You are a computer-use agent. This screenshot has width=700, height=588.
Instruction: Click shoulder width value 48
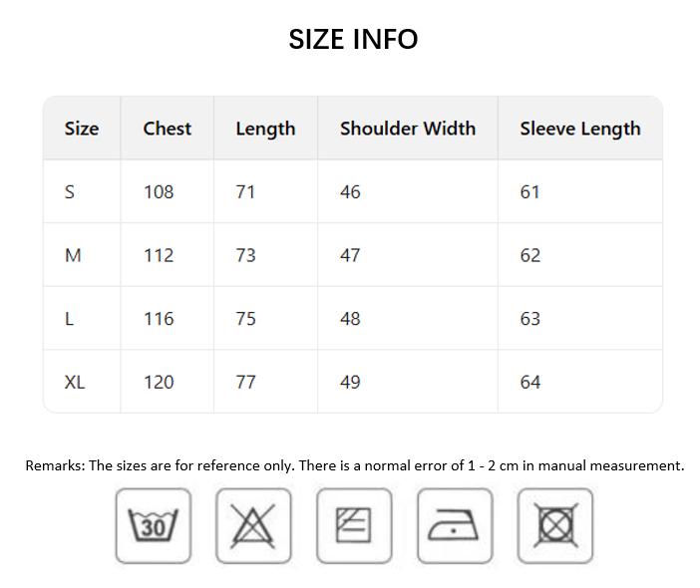click(350, 319)
